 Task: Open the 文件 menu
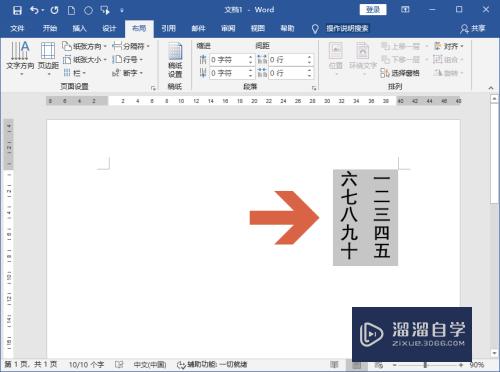click(17, 29)
